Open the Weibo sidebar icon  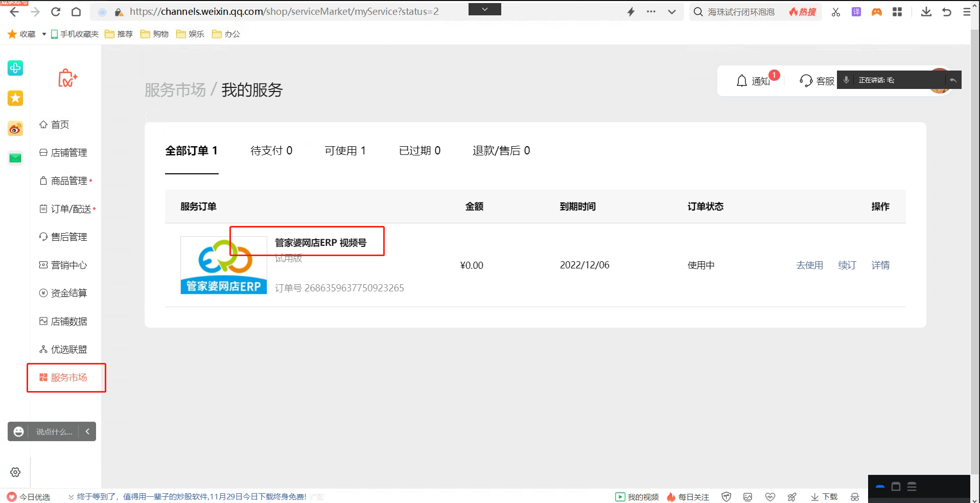(x=15, y=128)
